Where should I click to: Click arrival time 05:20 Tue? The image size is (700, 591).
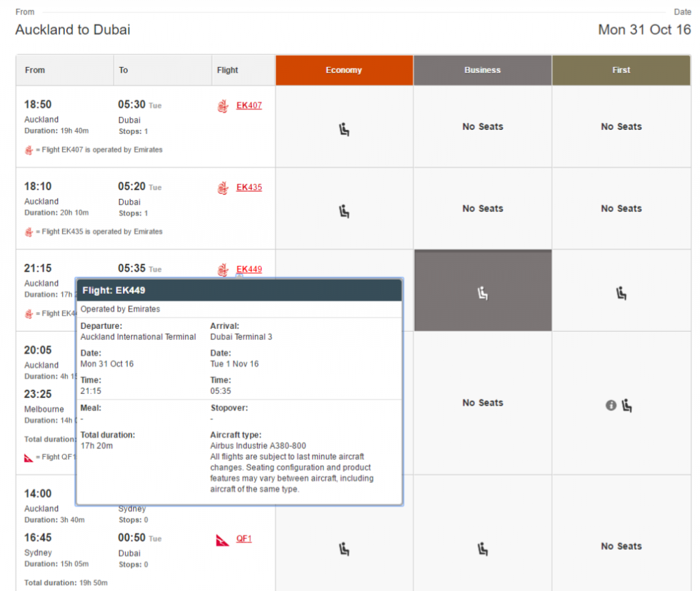(x=139, y=186)
